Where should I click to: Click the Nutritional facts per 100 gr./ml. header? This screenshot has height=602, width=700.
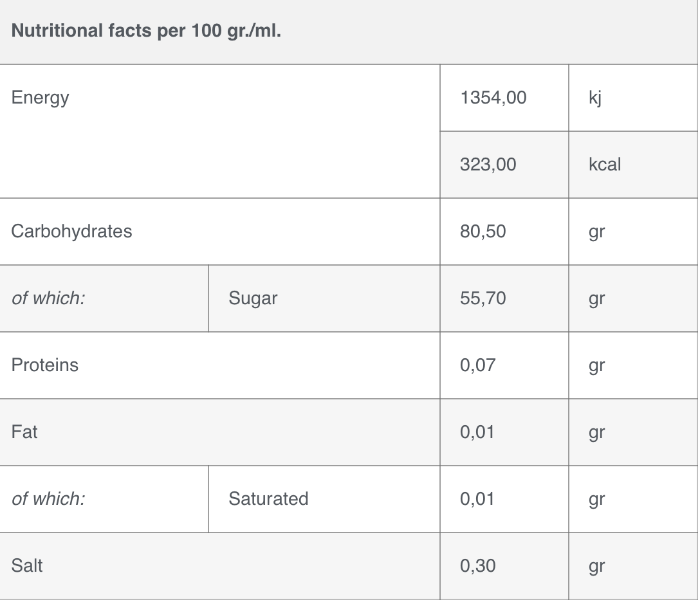[x=146, y=31]
